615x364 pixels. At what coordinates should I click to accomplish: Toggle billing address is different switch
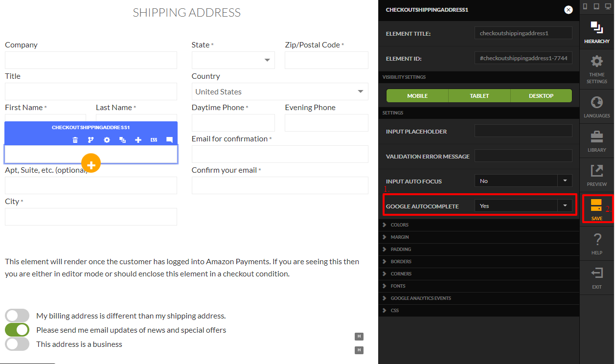18,316
